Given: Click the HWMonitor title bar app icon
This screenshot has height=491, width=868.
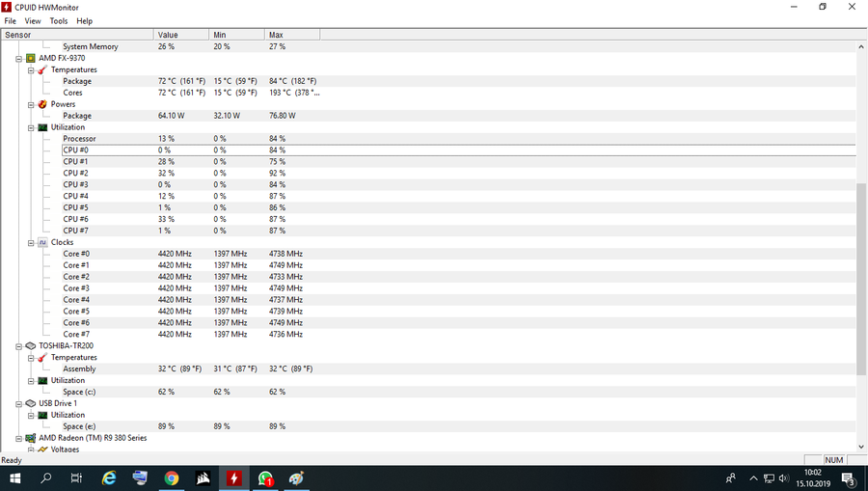Looking at the screenshot, I should (x=7, y=7).
